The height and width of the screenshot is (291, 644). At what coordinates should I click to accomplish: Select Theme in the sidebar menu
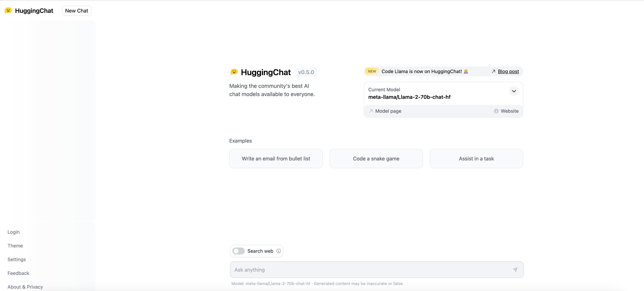pyautogui.click(x=15, y=246)
